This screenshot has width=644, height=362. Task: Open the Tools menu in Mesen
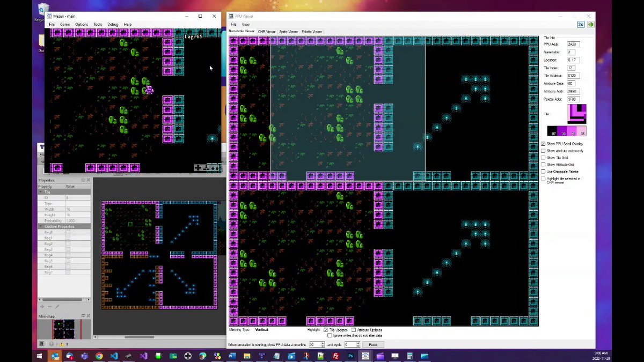click(98, 24)
